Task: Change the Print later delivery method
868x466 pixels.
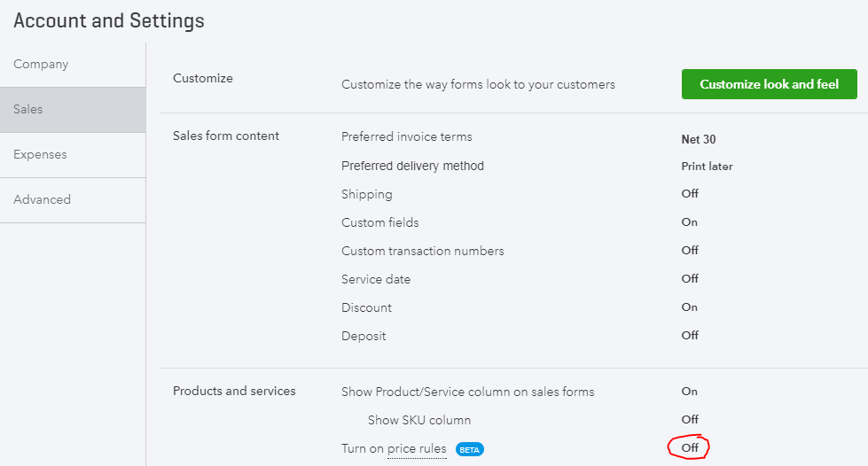Action: coord(707,166)
